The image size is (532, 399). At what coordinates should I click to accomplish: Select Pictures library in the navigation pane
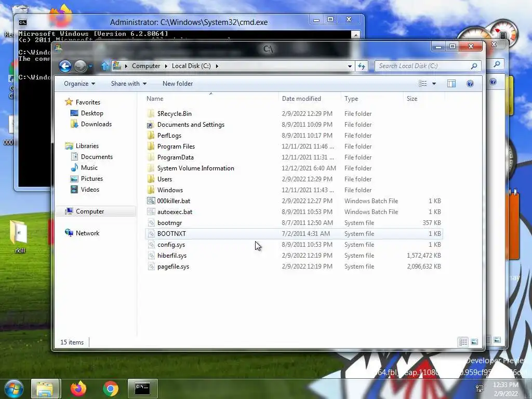pos(91,179)
